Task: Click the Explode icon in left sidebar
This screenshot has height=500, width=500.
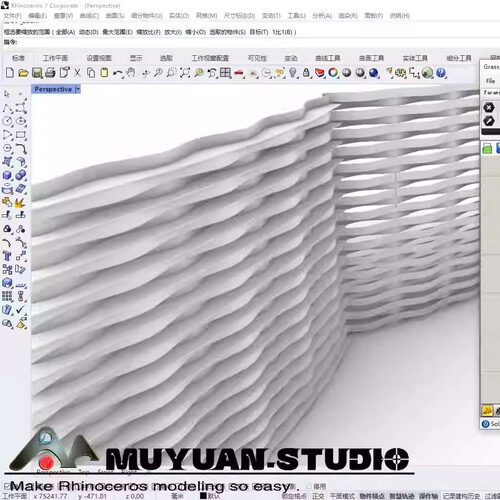Action: [20, 203]
